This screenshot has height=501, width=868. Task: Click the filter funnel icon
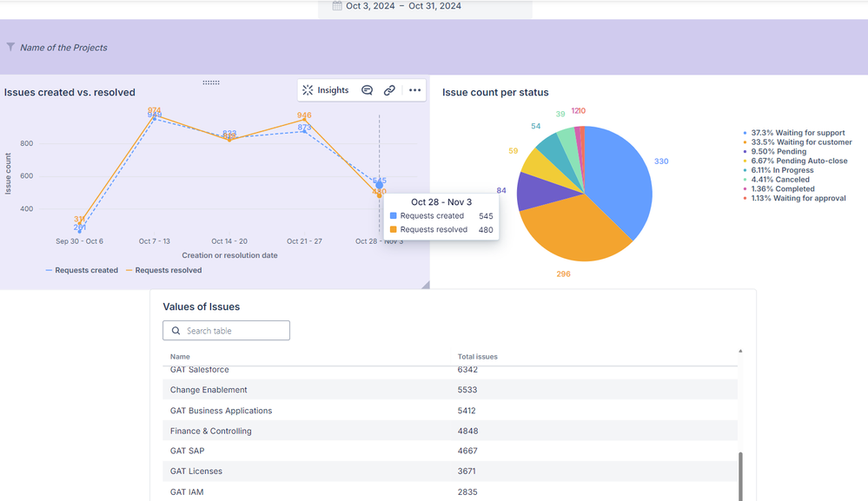click(x=10, y=47)
